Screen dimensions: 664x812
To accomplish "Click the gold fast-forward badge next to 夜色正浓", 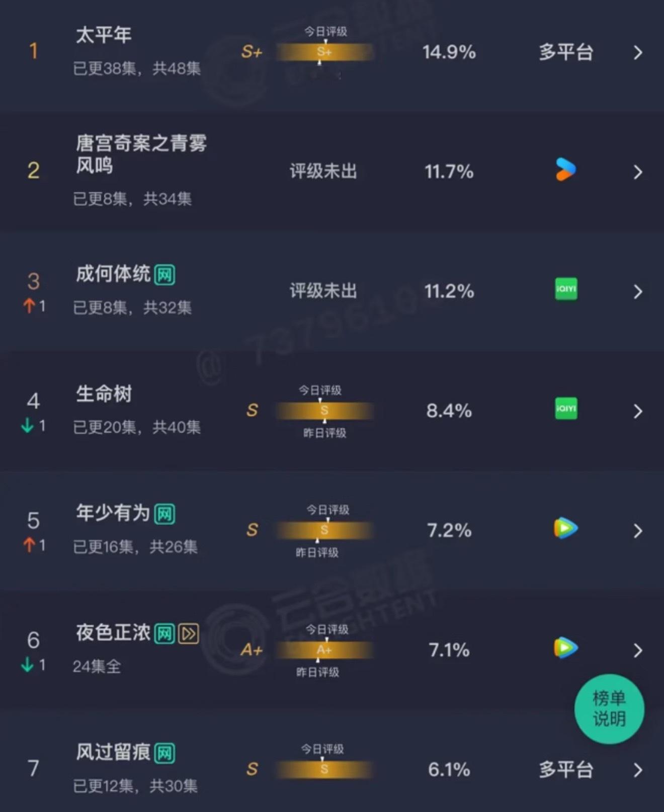I will 188,634.
